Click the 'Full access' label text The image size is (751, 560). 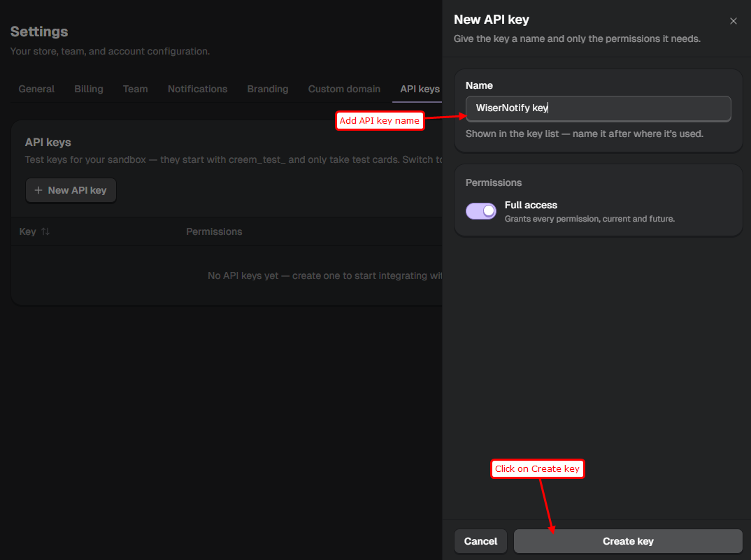(x=531, y=205)
